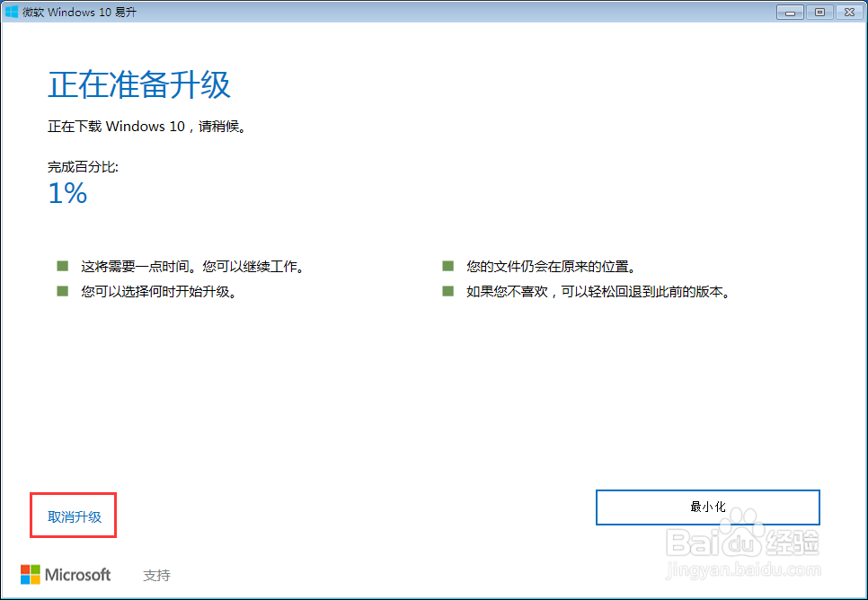Select the text '您可以选择何时开始升级。'
868x600 pixels.
tap(157, 291)
